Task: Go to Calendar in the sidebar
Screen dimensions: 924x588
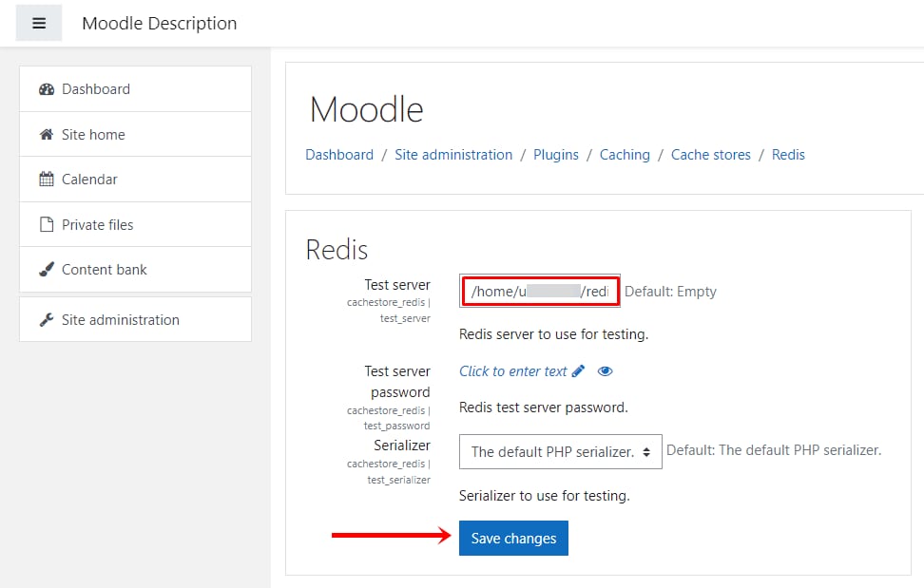Action: pos(136,179)
